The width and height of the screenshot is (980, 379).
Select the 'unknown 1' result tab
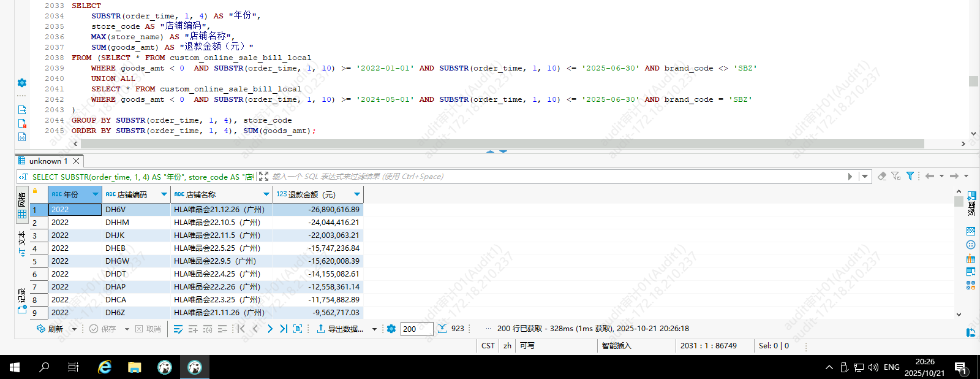pyautogui.click(x=48, y=161)
